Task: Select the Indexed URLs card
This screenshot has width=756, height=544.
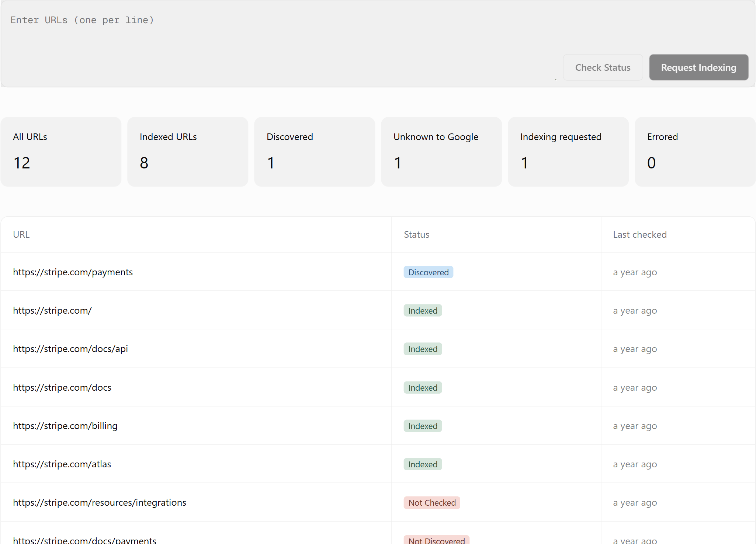Action: 188,152
